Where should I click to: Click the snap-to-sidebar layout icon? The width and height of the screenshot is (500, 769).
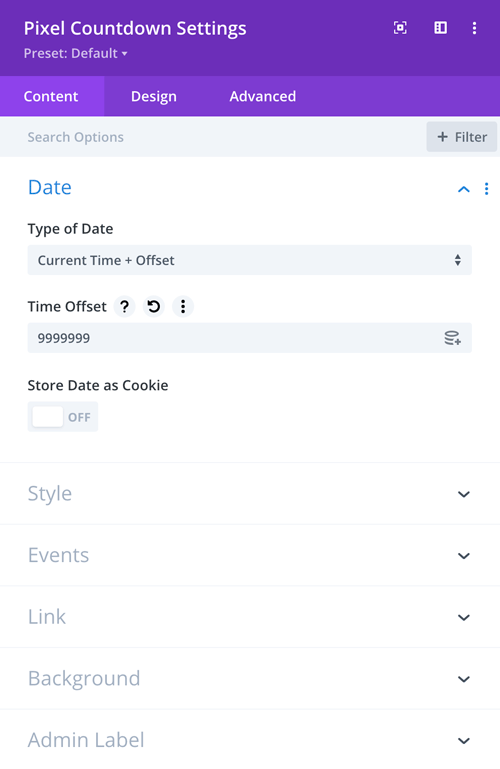tap(440, 28)
